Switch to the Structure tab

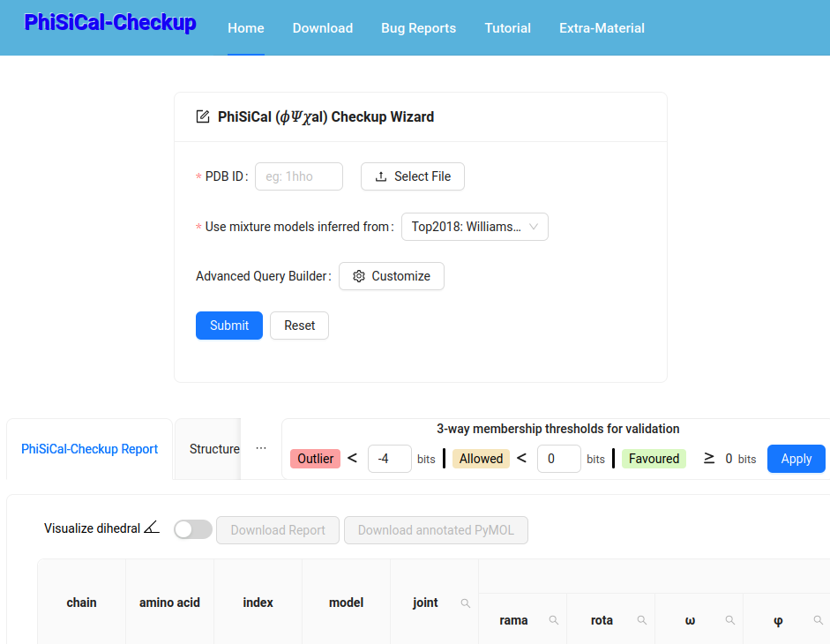coord(214,449)
